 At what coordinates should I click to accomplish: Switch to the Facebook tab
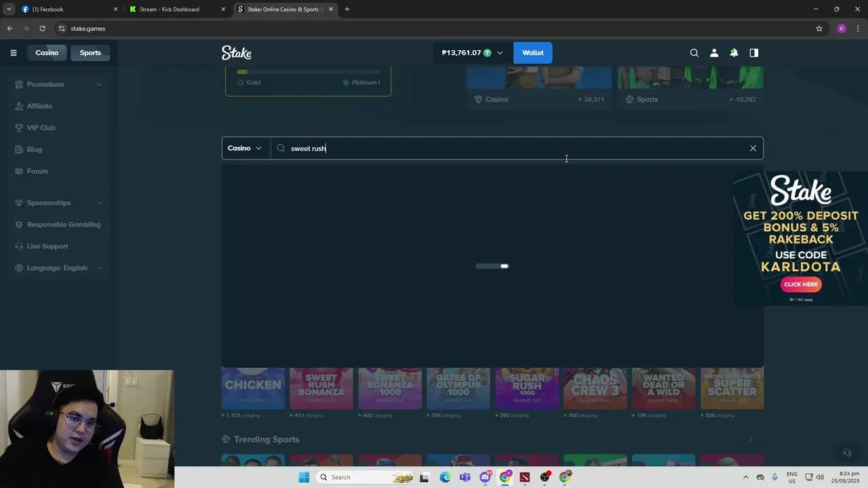68,9
